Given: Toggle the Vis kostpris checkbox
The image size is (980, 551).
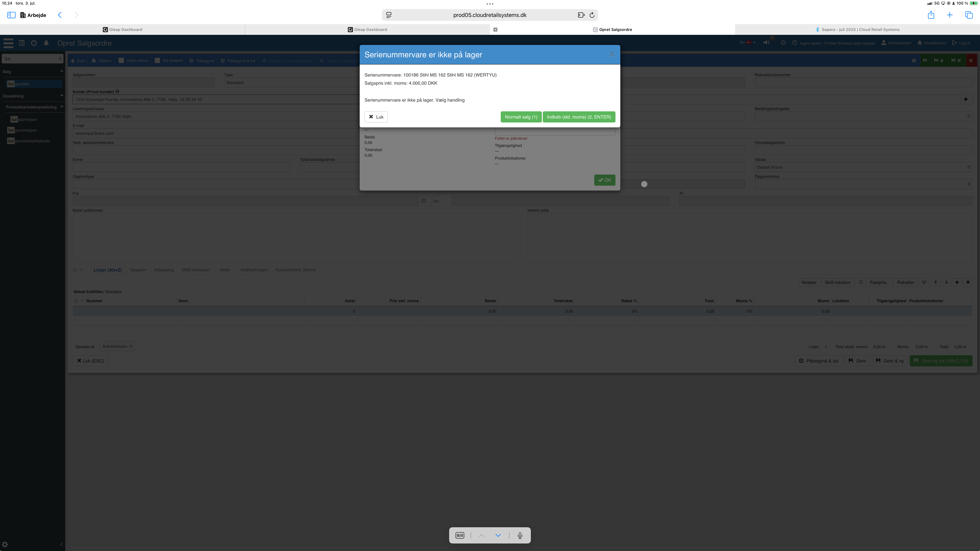Looking at the screenshot, I should (x=158, y=60).
